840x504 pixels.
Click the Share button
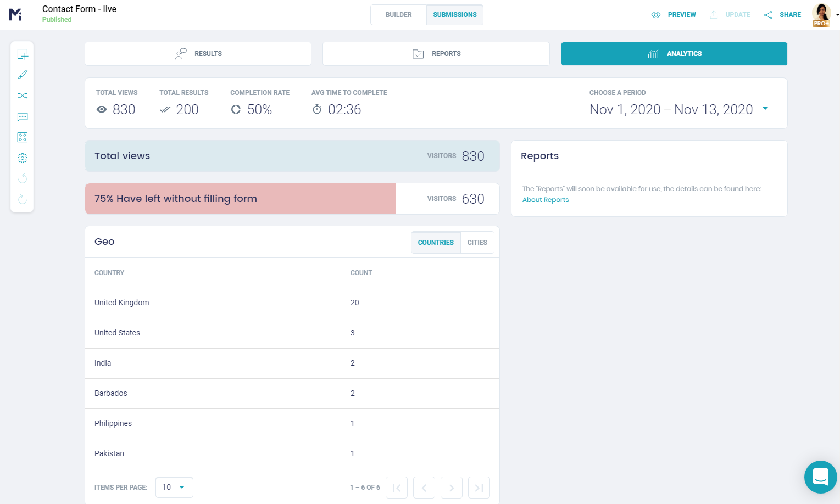[x=782, y=15]
